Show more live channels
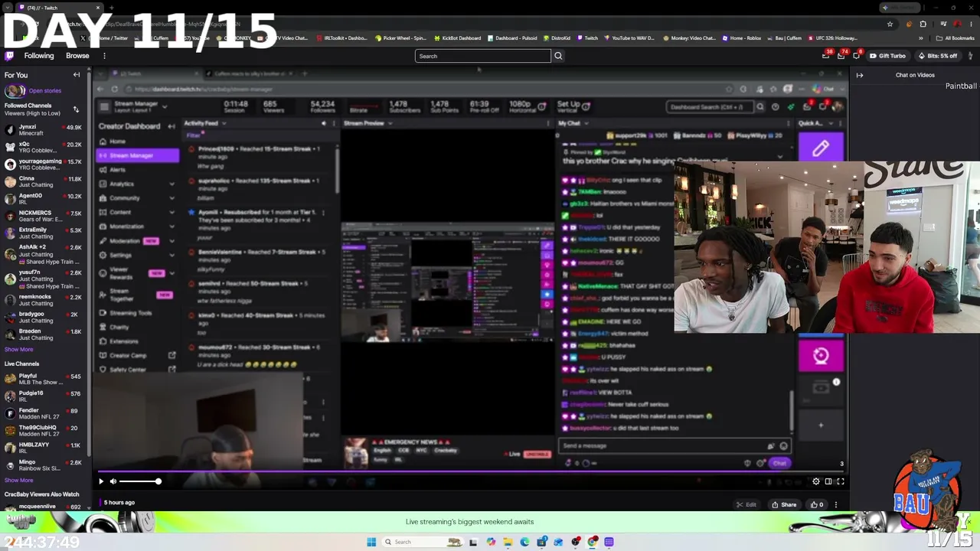The image size is (980, 551). tap(19, 481)
